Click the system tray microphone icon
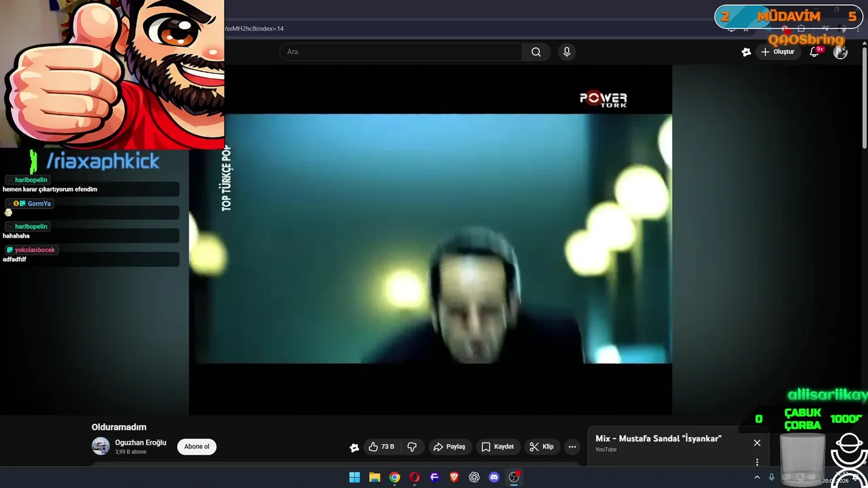 pyautogui.click(x=772, y=477)
